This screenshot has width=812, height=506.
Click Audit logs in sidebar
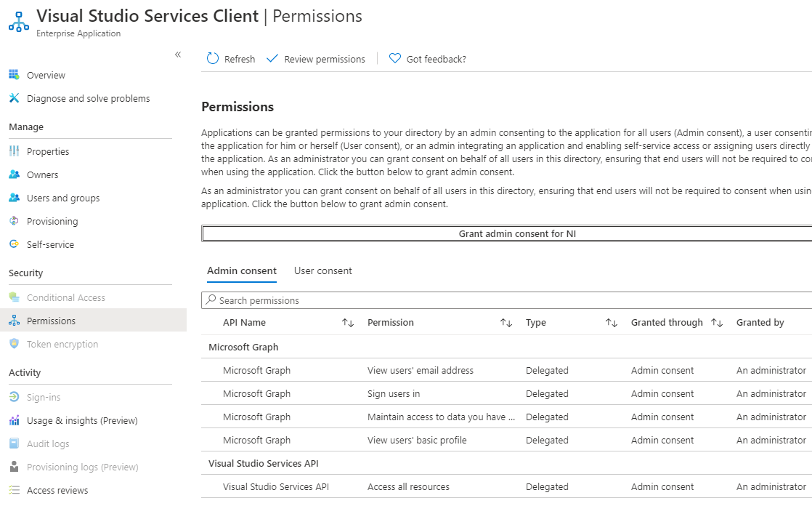coord(48,443)
